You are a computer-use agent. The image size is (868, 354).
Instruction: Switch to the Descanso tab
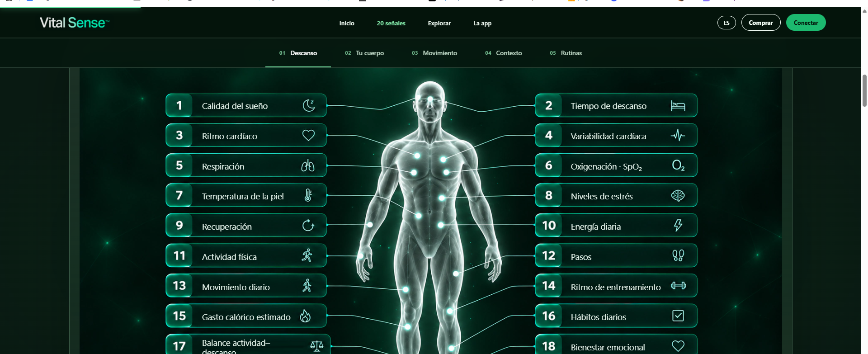(298, 53)
